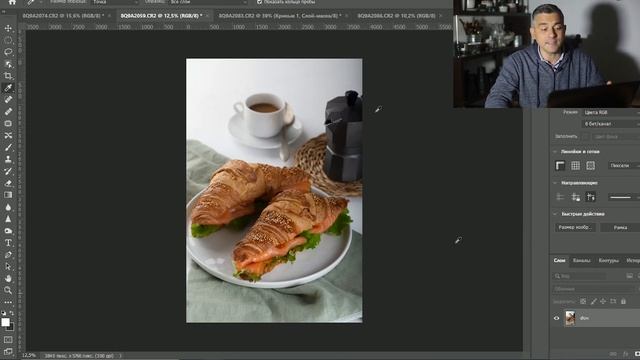Screen dimensions: 640x360
Task: Select the Pen tool
Action: 8,255
